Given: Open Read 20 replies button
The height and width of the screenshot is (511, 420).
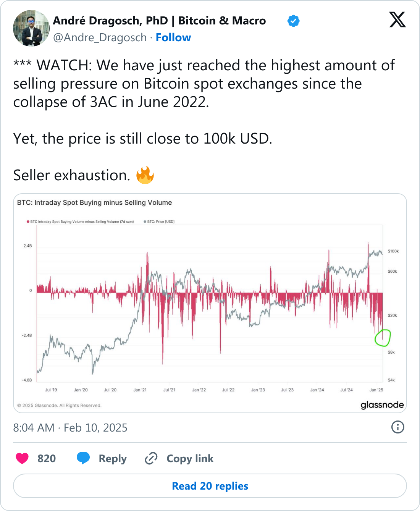Looking at the screenshot, I should tap(210, 486).
